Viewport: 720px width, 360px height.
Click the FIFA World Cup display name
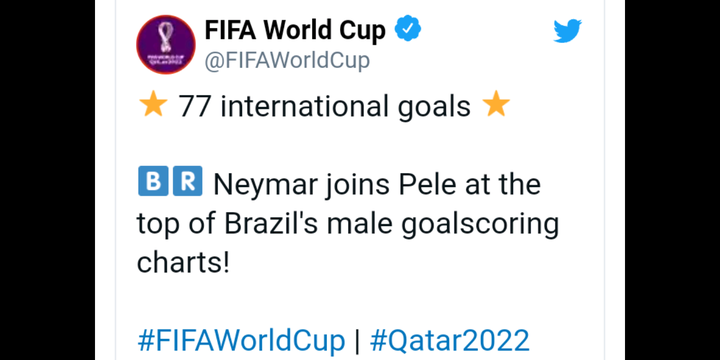(x=295, y=30)
